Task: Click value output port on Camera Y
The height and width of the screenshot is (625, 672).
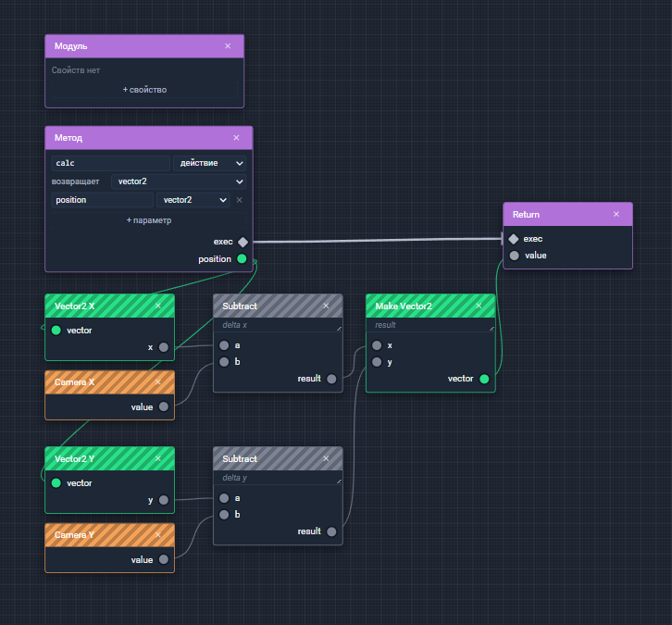Action: [163, 559]
